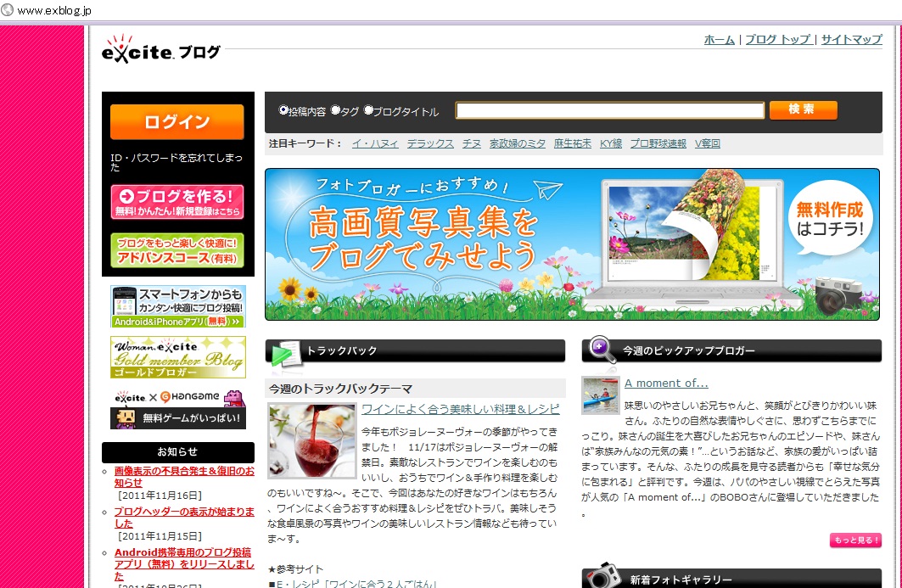Open ID・パスワードを忘れてしまった link
This screenshot has height=588, width=902.
(176, 162)
